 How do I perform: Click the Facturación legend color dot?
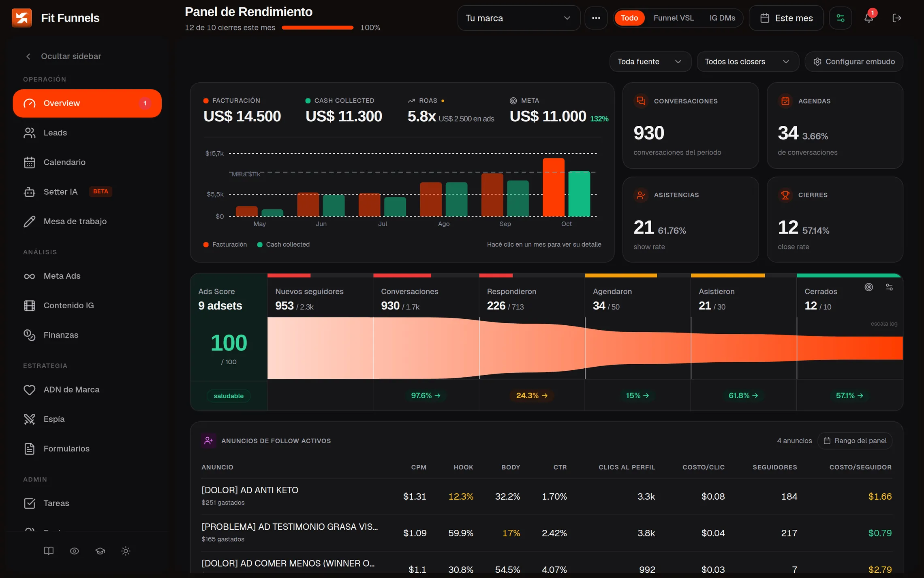206,245
